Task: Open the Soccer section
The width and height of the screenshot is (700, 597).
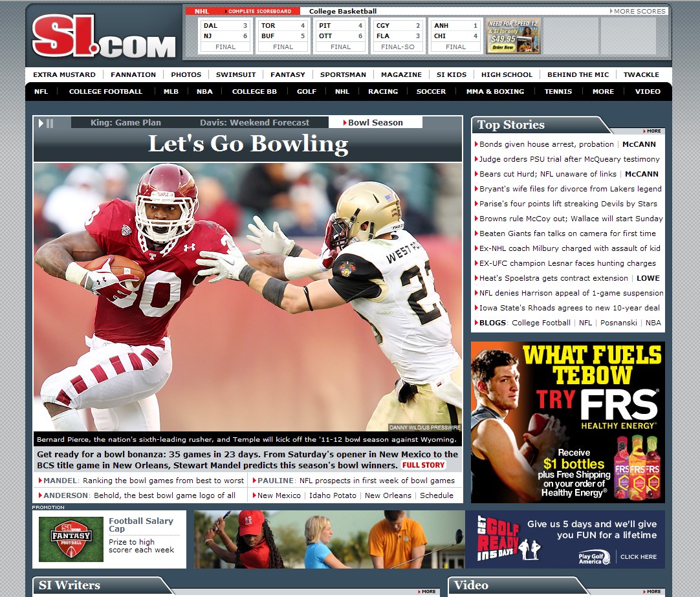Action: pyautogui.click(x=431, y=91)
